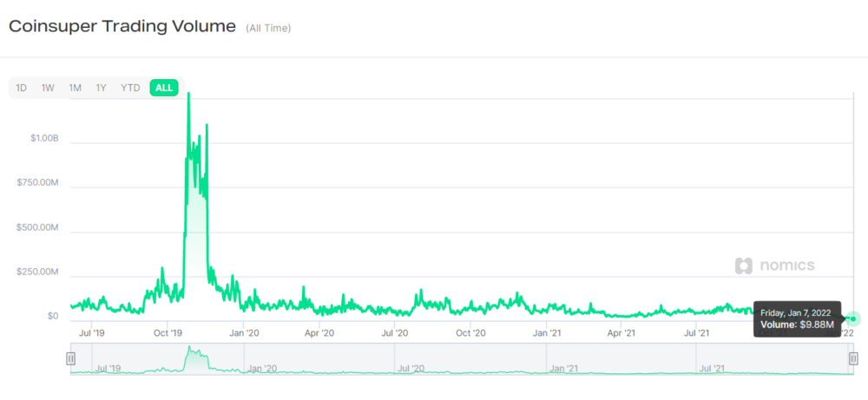
Task: Click Jan '21 label in the range navigator
Action: [x=565, y=368]
